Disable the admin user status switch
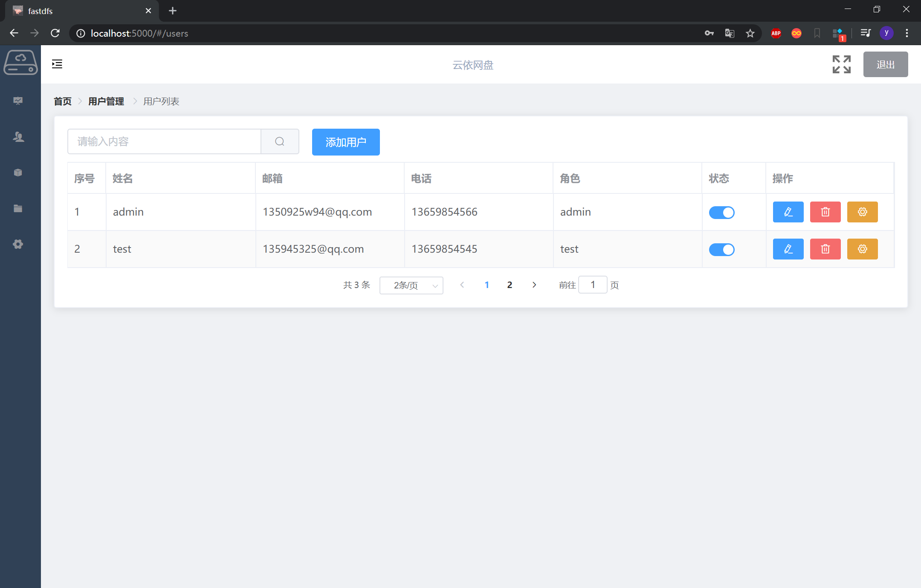The height and width of the screenshot is (588, 921). click(x=721, y=212)
